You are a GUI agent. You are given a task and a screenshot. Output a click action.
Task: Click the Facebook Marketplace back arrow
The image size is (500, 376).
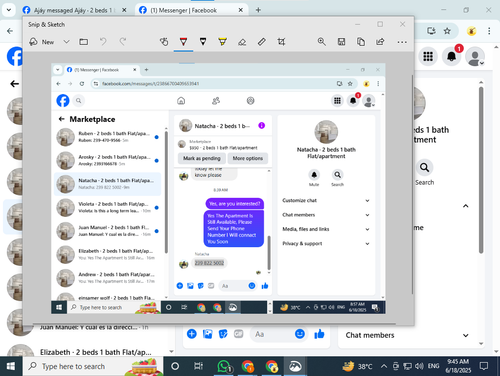pos(14,84)
